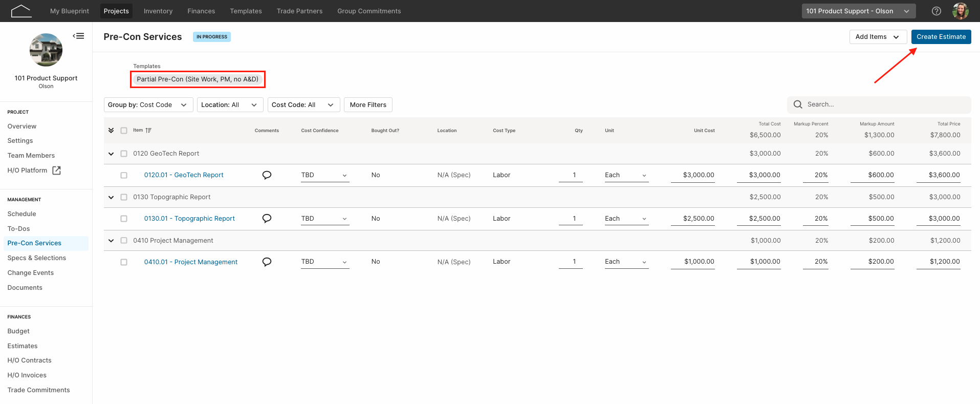Image resolution: width=980 pixels, height=404 pixels.
Task: Open comments for Project Management item
Action: pyautogui.click(x=267, y=262)
